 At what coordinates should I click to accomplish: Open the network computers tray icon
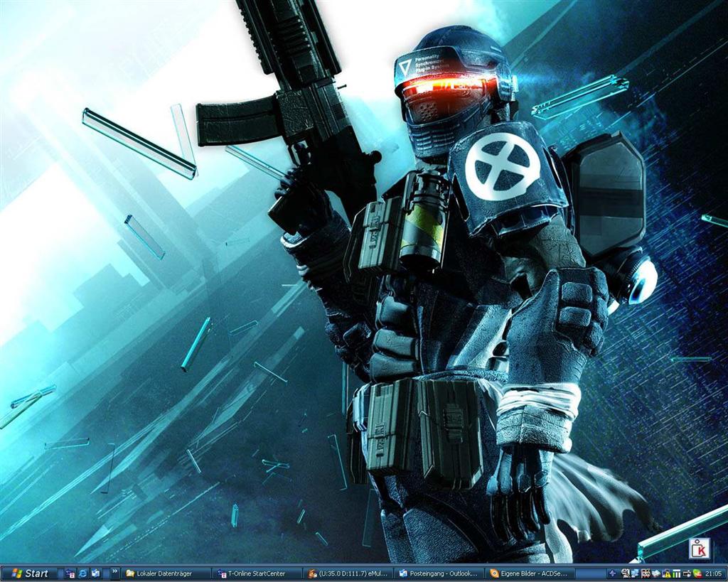635,573
